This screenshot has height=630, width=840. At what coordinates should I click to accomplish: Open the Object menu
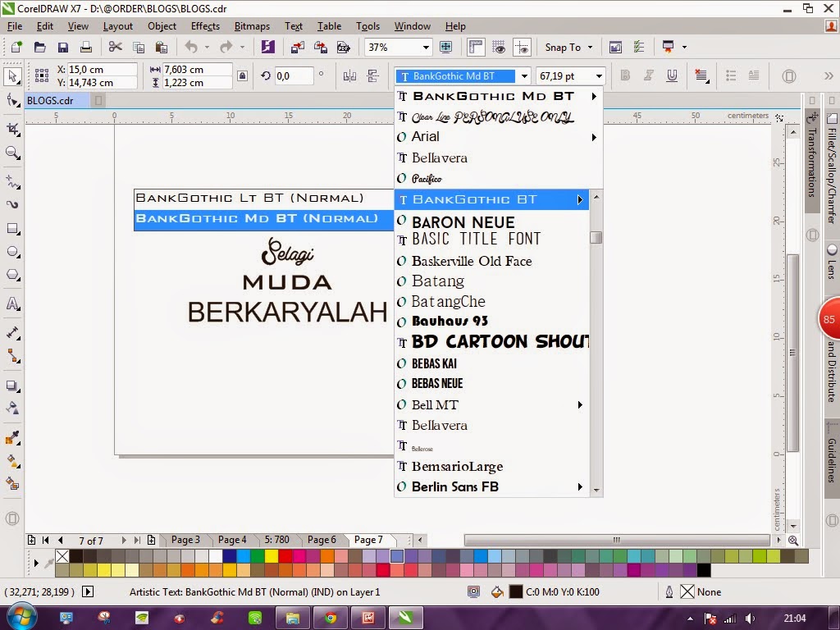[162, 25]
